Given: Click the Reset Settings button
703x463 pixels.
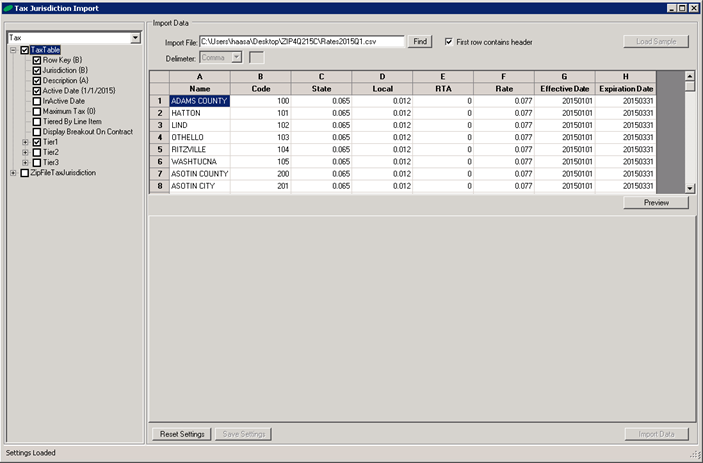Looking at the screenshot, I should tap(181, 434).
